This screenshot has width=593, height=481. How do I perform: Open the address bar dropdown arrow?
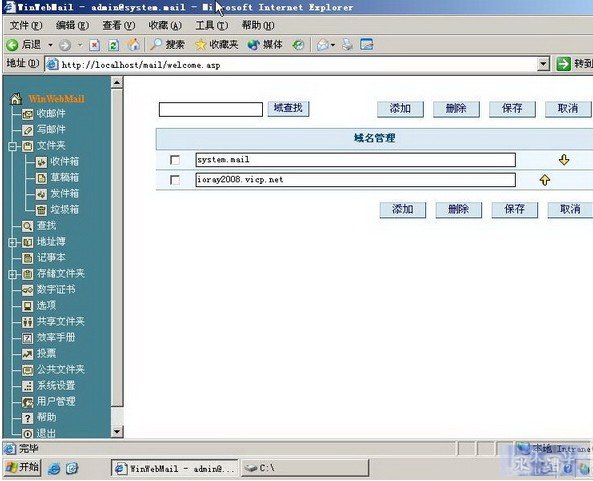543,64
